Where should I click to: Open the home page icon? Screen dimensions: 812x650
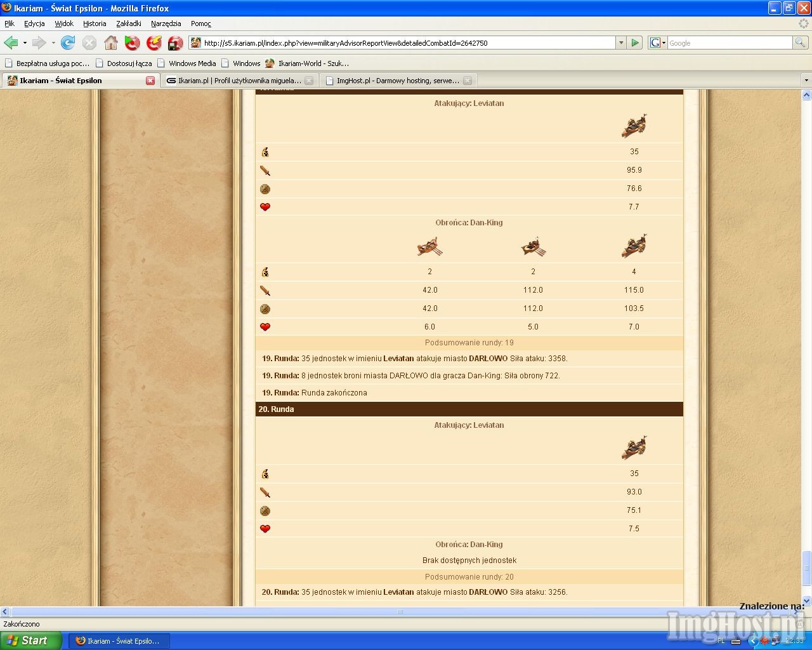pos(111,43)
